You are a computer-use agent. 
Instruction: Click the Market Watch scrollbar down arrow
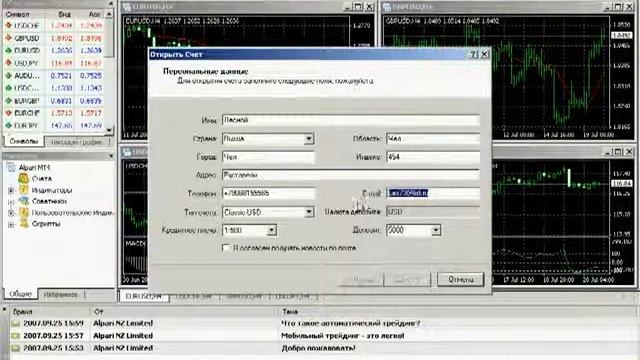pos(109,130)
